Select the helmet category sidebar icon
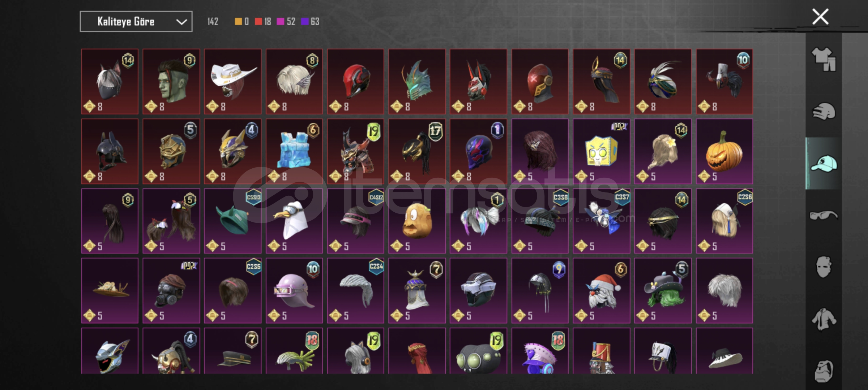868x390 pixels. 824,111
